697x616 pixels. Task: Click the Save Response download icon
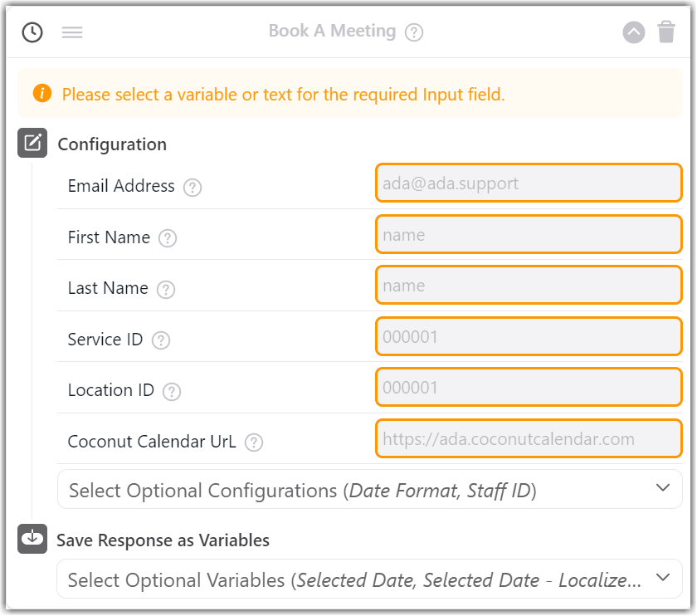(x=32, y=539)
